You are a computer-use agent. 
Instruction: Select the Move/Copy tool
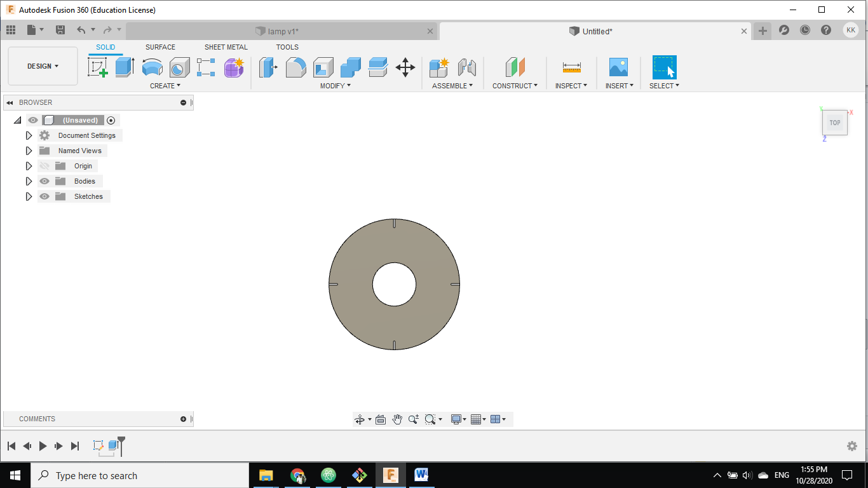(x=405, y=67)
